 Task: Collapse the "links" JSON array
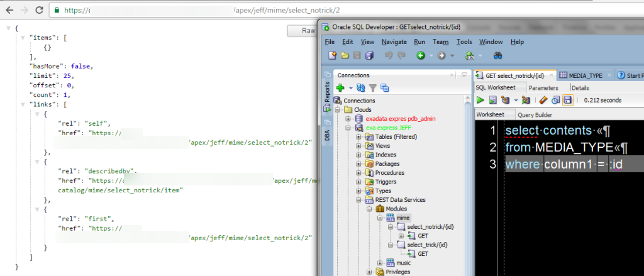(24, 104)
